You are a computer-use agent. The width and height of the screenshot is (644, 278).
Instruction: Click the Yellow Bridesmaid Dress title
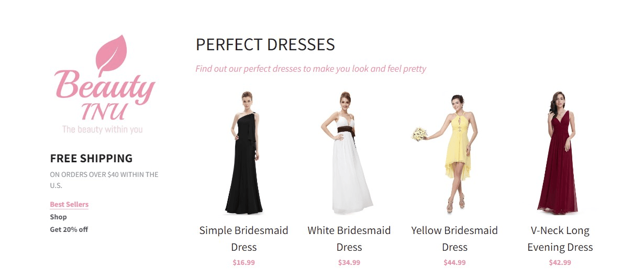454,239
